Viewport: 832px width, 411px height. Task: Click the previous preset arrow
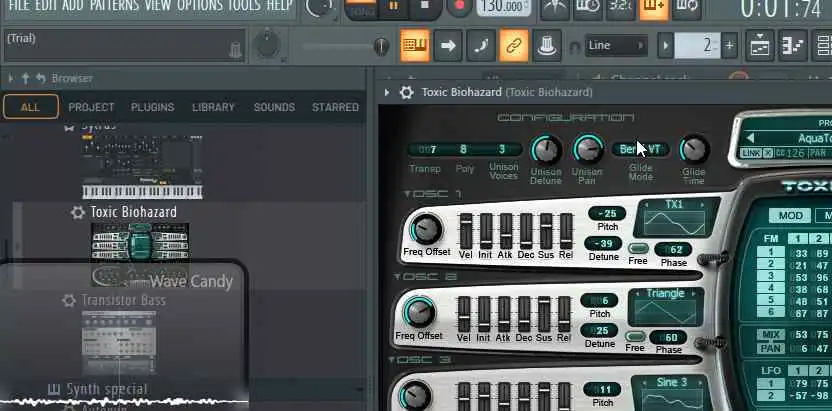coord(750,138)
